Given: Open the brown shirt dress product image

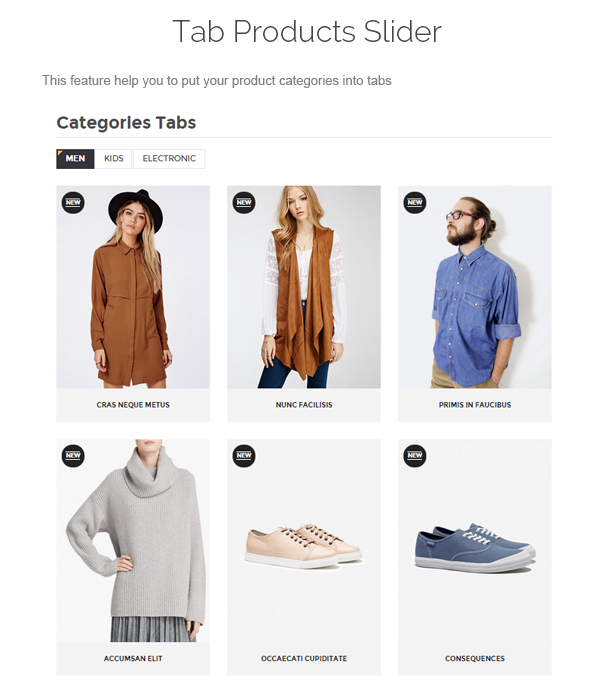Looking at the screenshot, I should point(133,287).
